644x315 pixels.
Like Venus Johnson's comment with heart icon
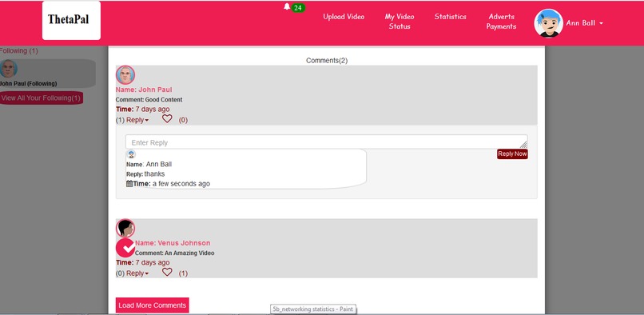(167, 273)
